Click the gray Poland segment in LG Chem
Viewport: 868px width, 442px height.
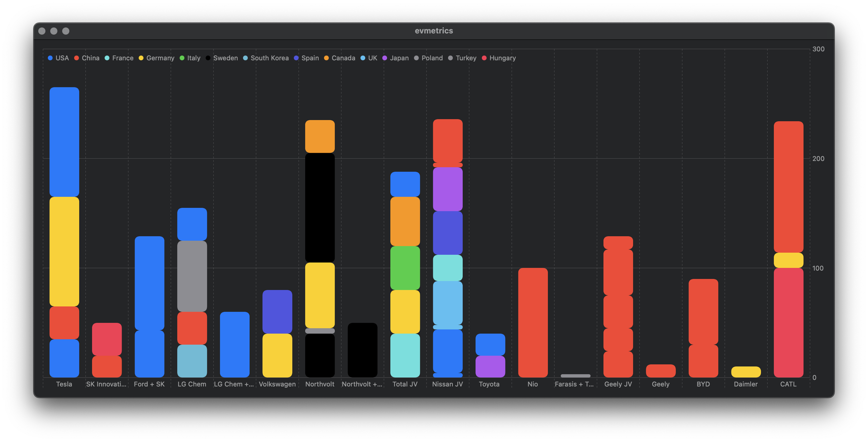click(x=192, y=276)
